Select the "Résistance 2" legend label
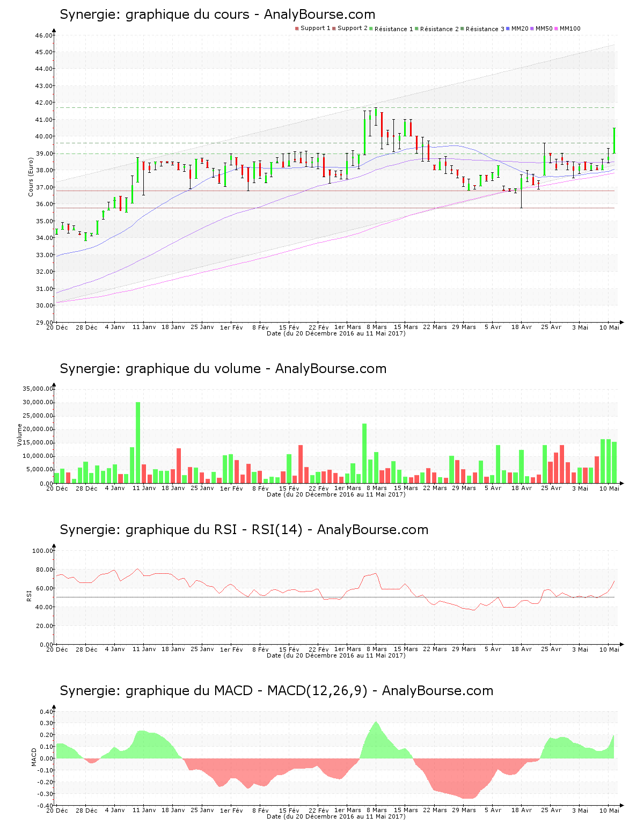 pyautogui.click(x=440, y=29)
